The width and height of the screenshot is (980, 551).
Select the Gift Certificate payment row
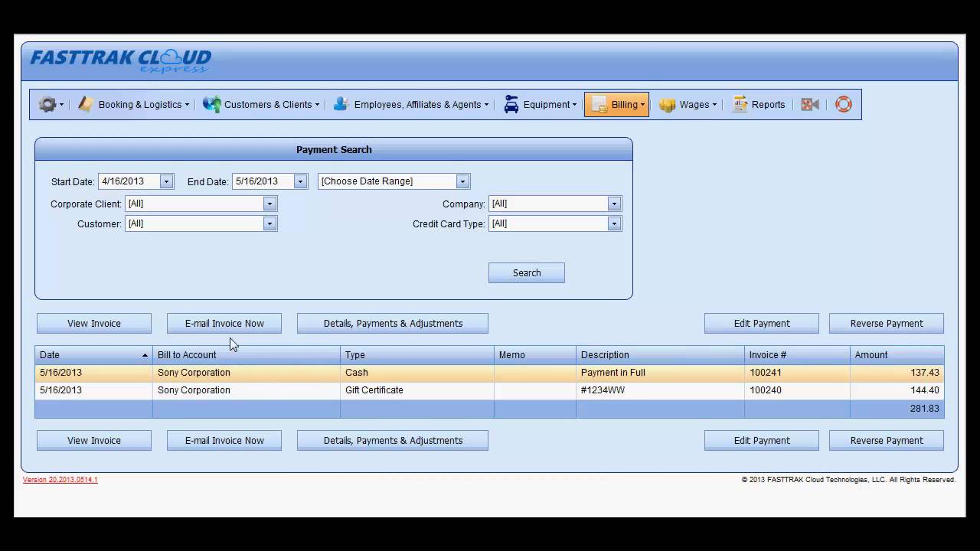(x=489, y=390)
